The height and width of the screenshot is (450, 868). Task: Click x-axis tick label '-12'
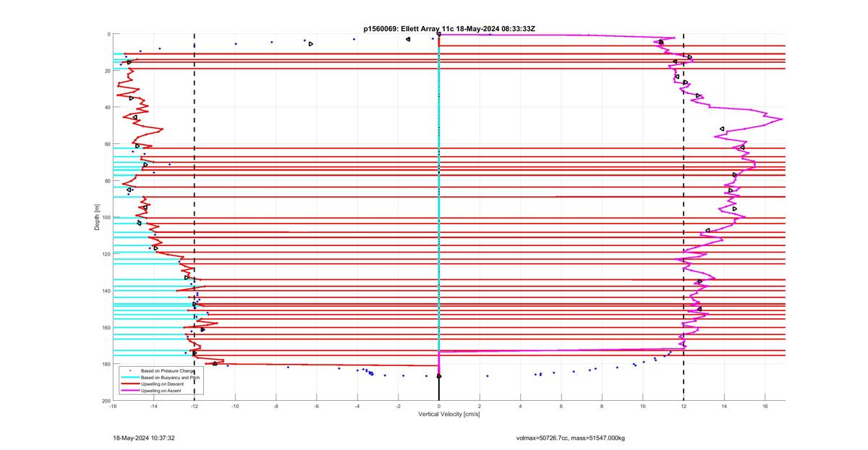(x=195, y=406)
